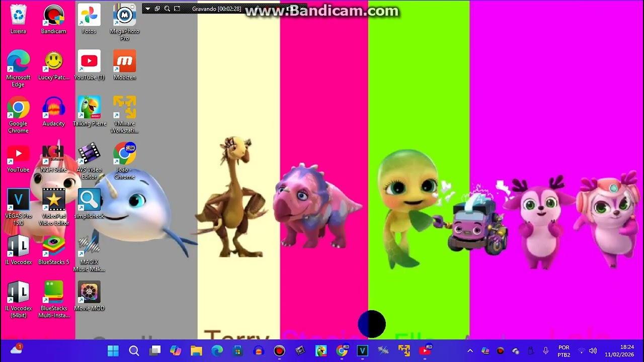
Task: Open the VideoPad Video Editor shortcut
Action: tap(53, 208)
